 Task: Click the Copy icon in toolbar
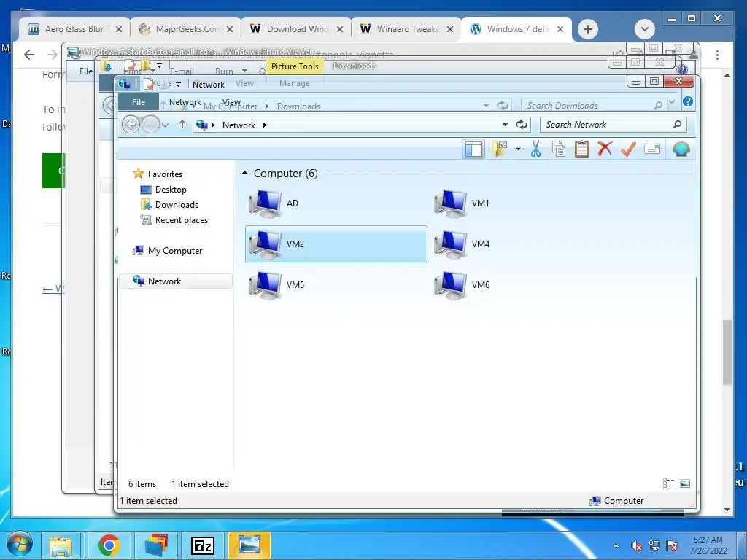tap(558, 149)
